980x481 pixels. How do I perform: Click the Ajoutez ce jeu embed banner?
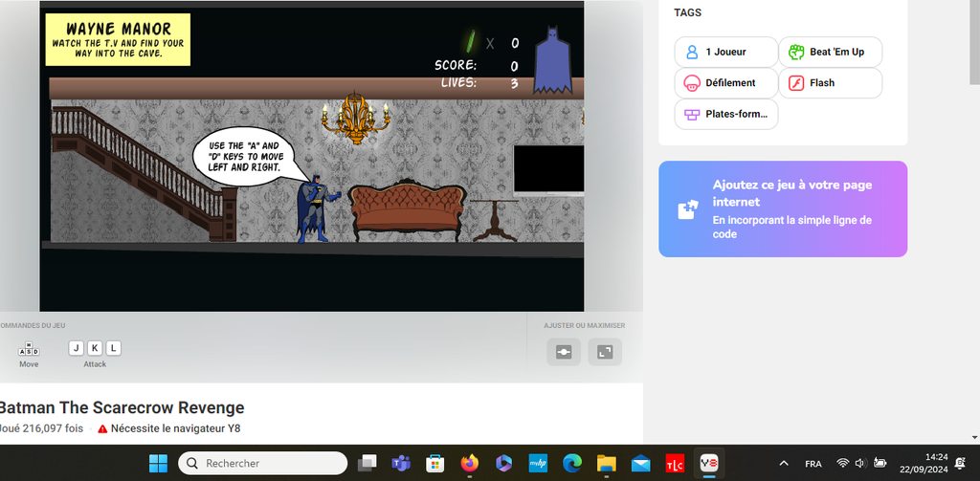click(782, 208)
